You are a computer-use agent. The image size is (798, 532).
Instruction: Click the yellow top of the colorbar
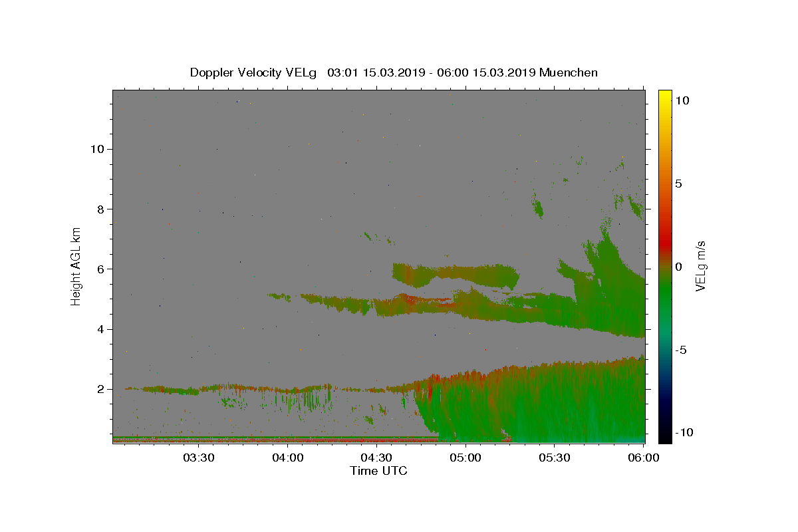(x=665, y=94)
